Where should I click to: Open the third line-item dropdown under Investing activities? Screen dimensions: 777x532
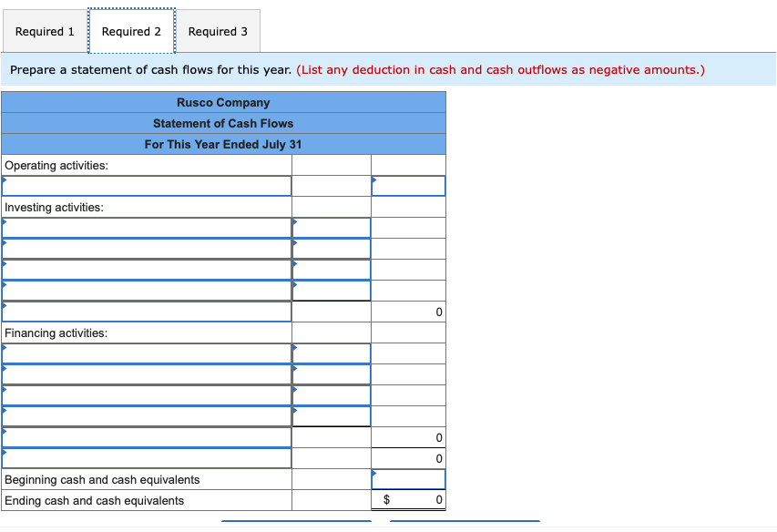pos(147,270)
